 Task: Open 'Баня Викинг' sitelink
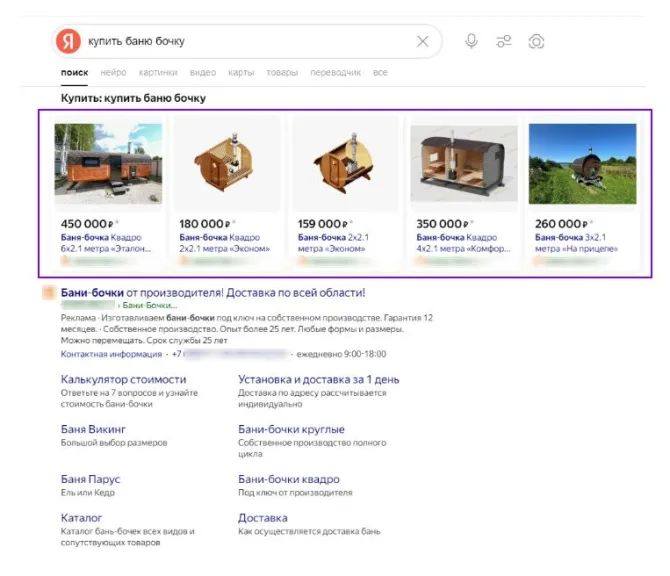(x=93, y=429)
